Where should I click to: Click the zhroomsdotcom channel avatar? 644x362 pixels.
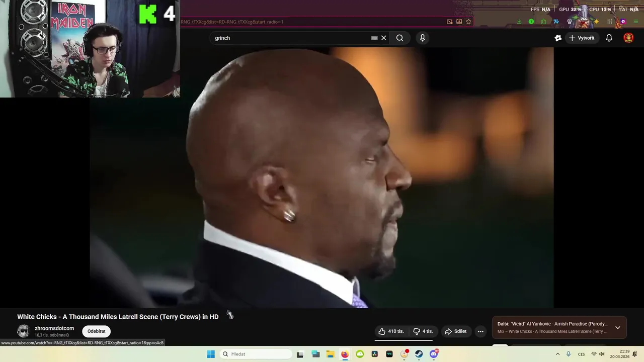23,331
